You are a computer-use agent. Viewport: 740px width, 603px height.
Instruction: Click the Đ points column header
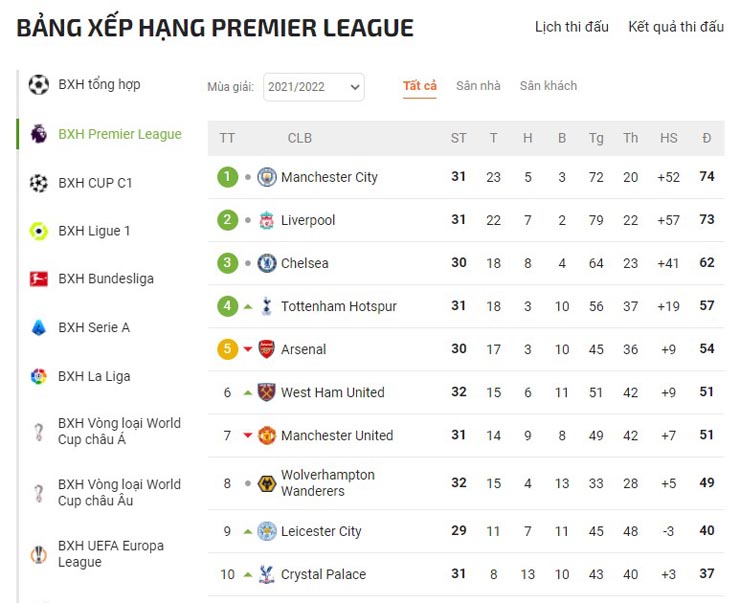pyautogui.click(x=707, y=138)
